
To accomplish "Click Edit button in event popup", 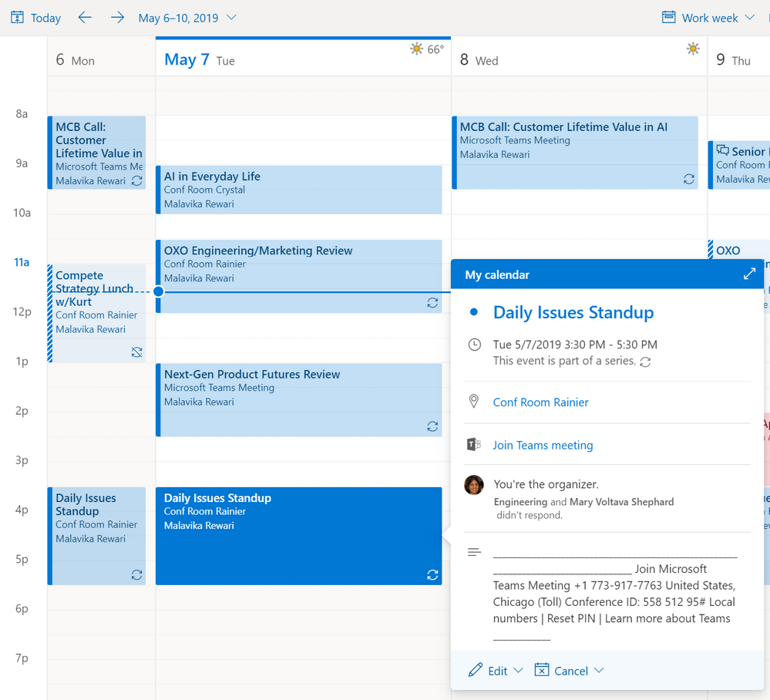I will [497, 671].
